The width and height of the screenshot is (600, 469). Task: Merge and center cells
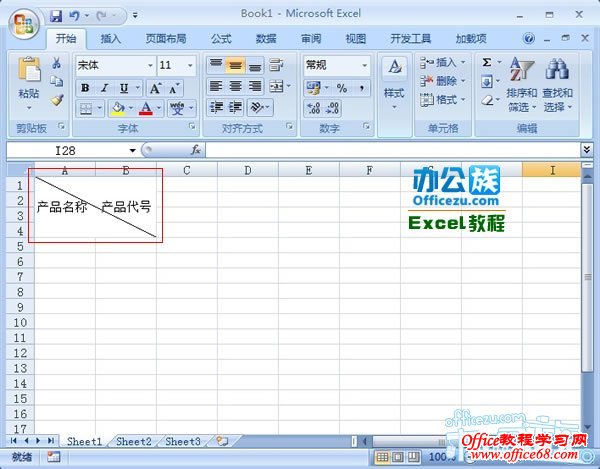point(276,86)
